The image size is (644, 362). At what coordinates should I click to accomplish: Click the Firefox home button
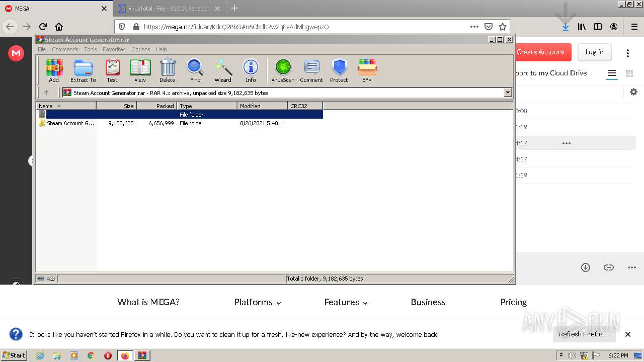click(59, 27)
